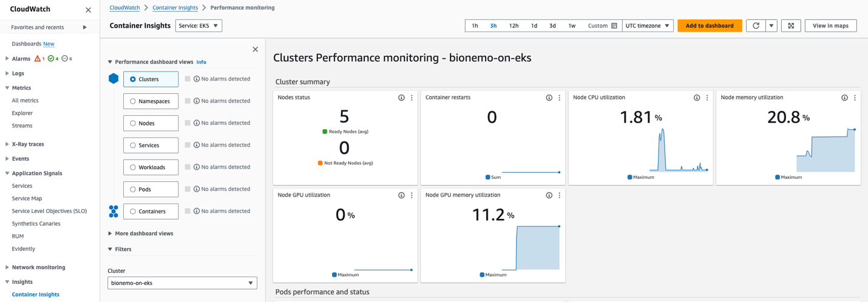Viewport: 868px width, 302px height.
Task: Collapse Performance dashboard views section
Action: (110, 62)
